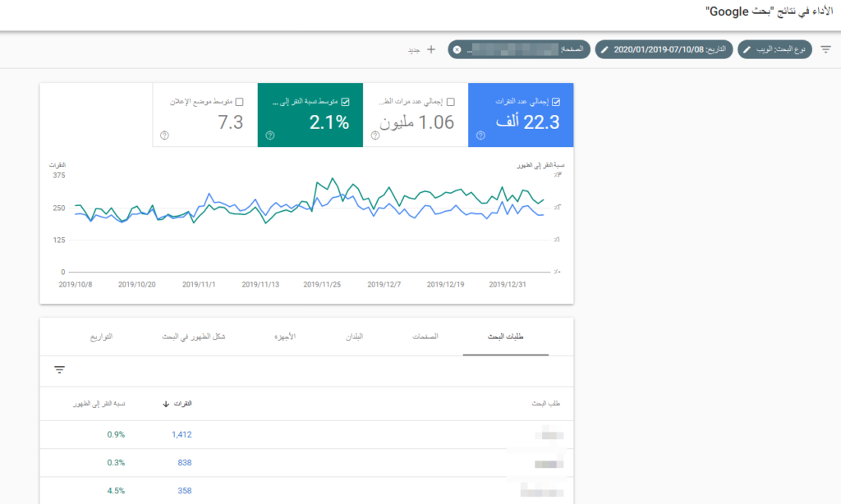The width and height of the screenshot is (841, 504).
Task: Click the page title 'الأداء في نتائج بحث Google'
Action: click(x=769, y=11)
